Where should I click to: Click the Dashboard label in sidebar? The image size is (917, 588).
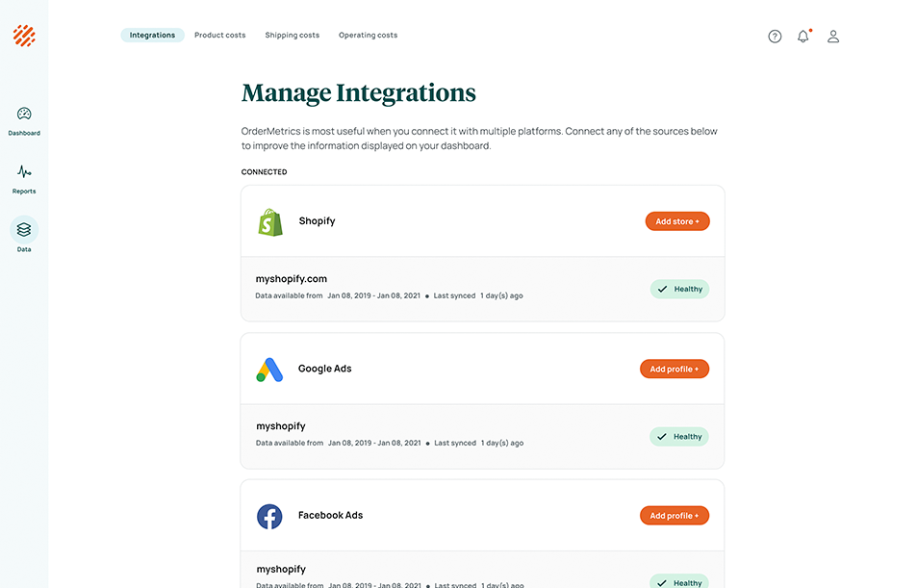pyautogui.click(x=24, y=134)
